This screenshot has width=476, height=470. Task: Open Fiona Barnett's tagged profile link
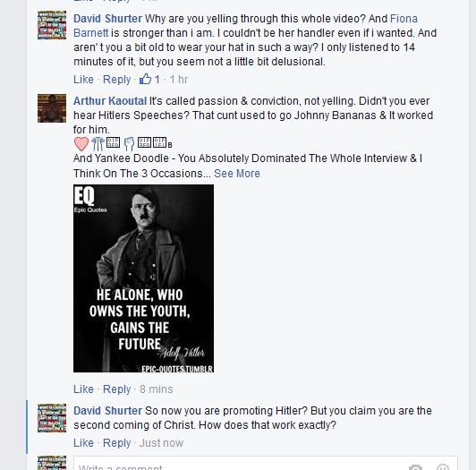pyautogui.click(x=245, y=26)
